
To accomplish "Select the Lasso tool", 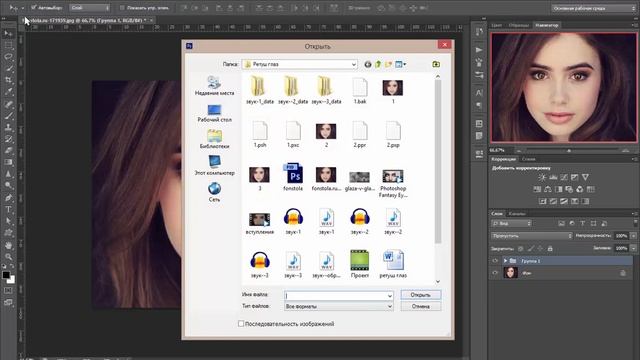I will pos(8,57).
